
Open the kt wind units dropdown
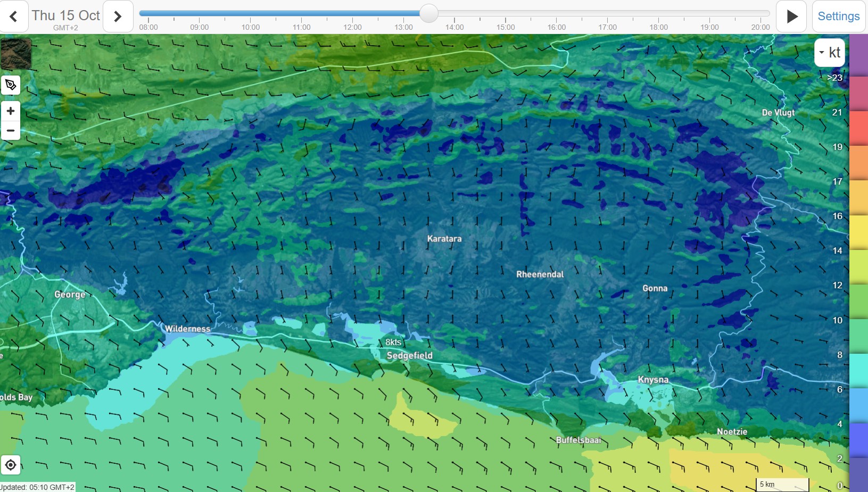[830, 52]
